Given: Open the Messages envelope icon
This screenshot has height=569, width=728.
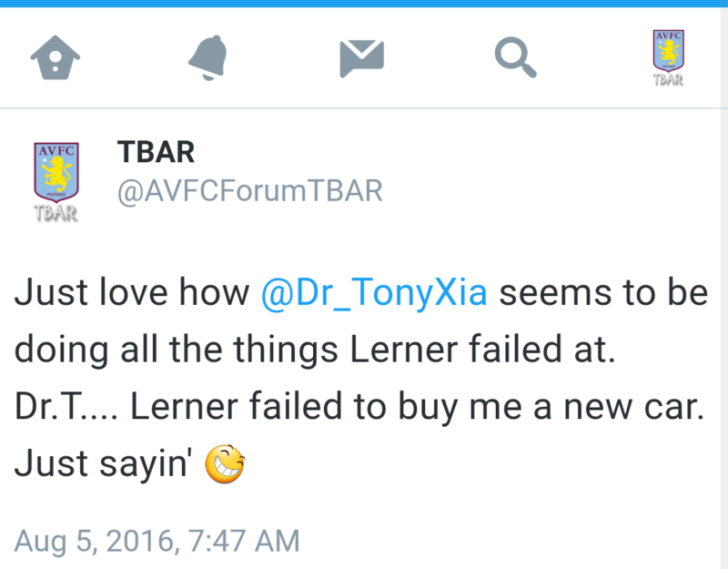Looking at the screenshot, I should click(x=361, y=58).
